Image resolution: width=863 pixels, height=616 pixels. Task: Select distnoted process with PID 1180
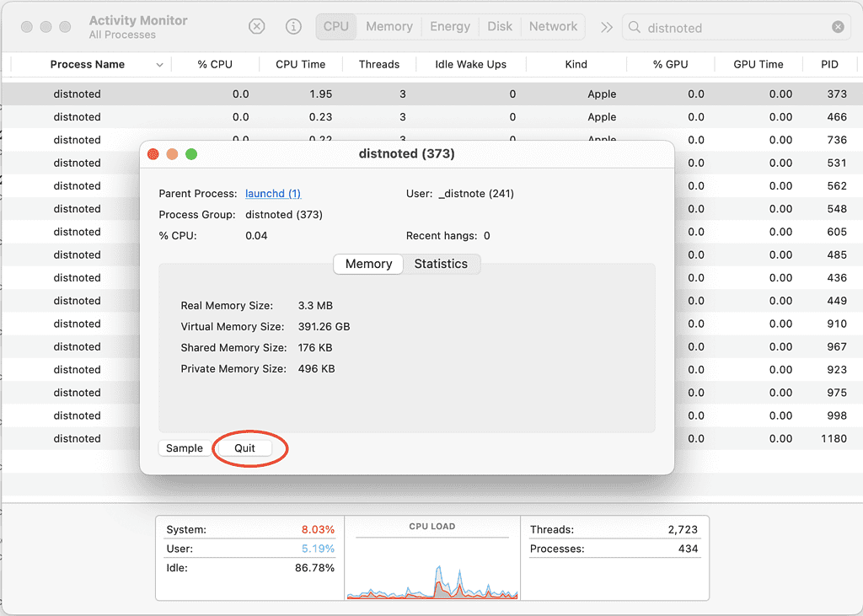77,438
